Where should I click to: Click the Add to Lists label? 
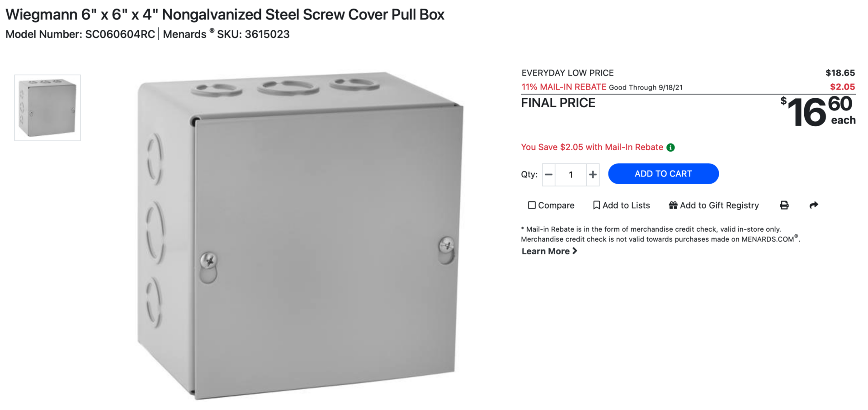(626, 205)
